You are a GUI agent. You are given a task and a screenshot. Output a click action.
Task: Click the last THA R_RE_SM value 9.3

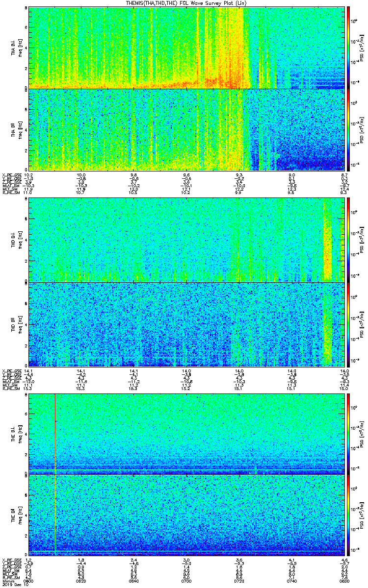click(343, 194)
